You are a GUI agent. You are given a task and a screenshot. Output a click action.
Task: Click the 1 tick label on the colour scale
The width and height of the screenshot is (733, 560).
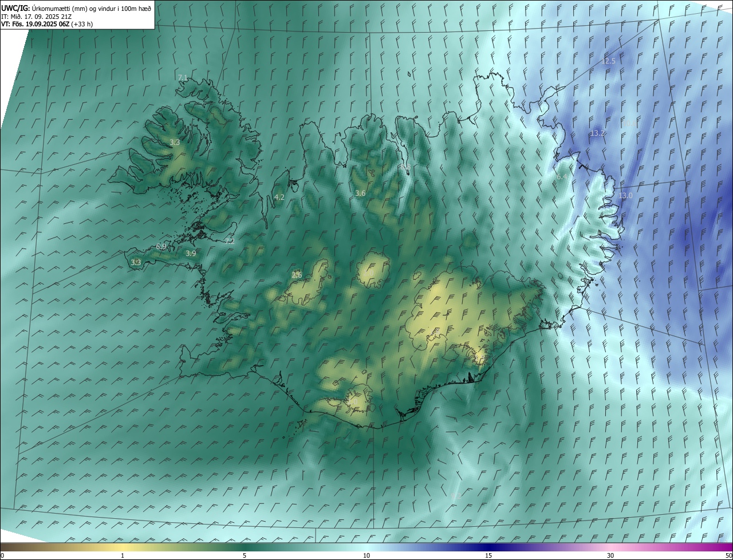coord(123,555)
